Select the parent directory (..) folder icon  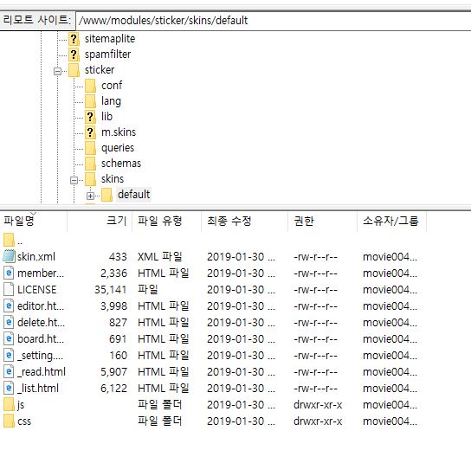(x=10, y=240)
